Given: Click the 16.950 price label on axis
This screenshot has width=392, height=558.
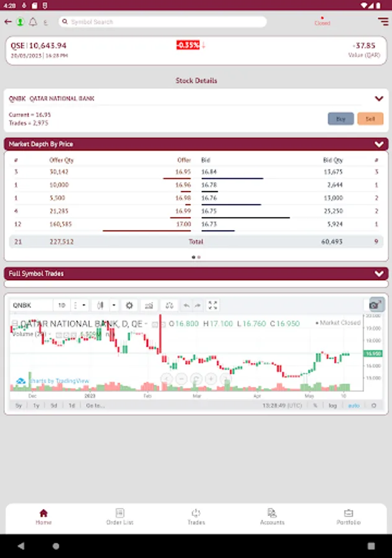Looking at the screenshot, I should coord(372,353).
